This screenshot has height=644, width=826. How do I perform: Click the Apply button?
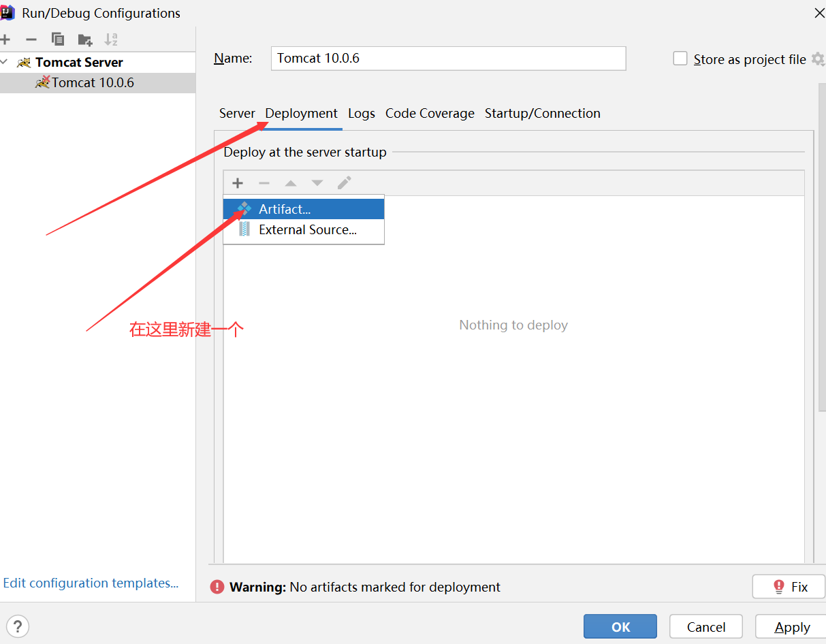792,627
